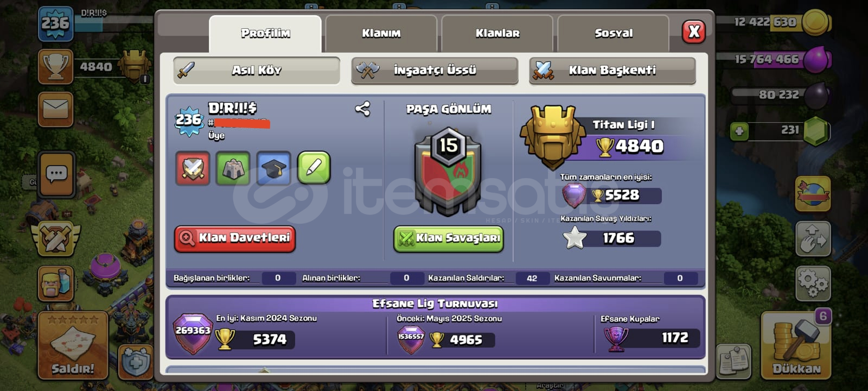Click the level 15 clan badge
Viewport: 868px width, 391px height.
click(x=448, y=169)
